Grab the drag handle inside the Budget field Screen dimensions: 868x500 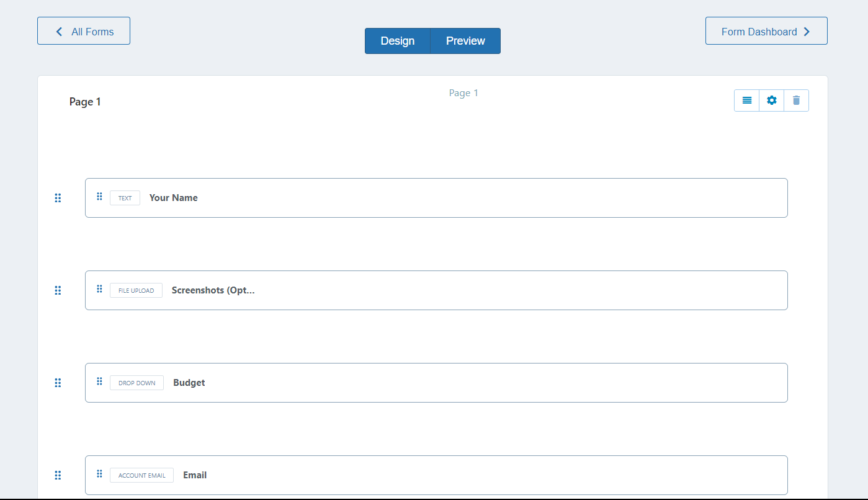click(x=99, y=382)
